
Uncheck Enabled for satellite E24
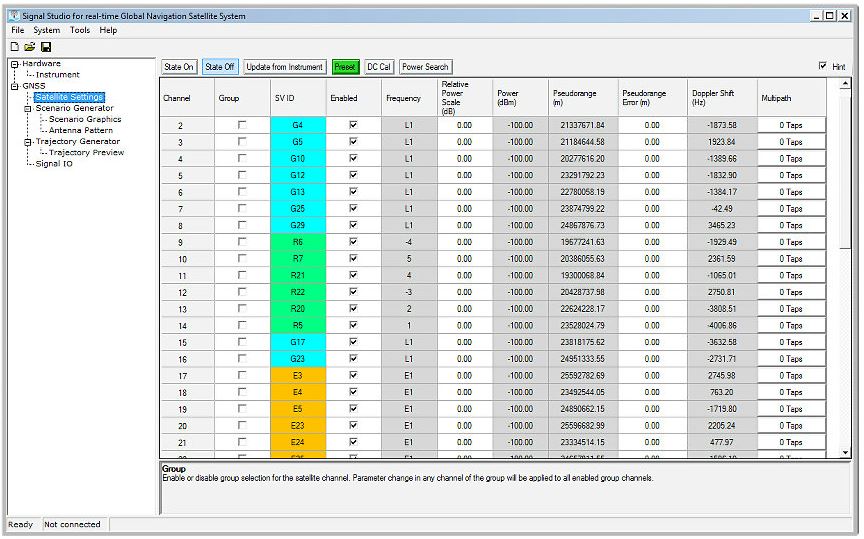click(353, 441)
